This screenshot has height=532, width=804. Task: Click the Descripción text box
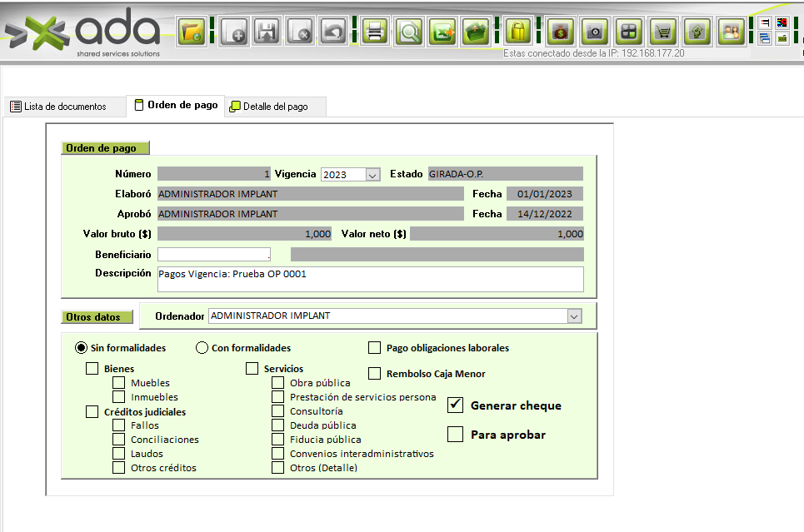370,279
